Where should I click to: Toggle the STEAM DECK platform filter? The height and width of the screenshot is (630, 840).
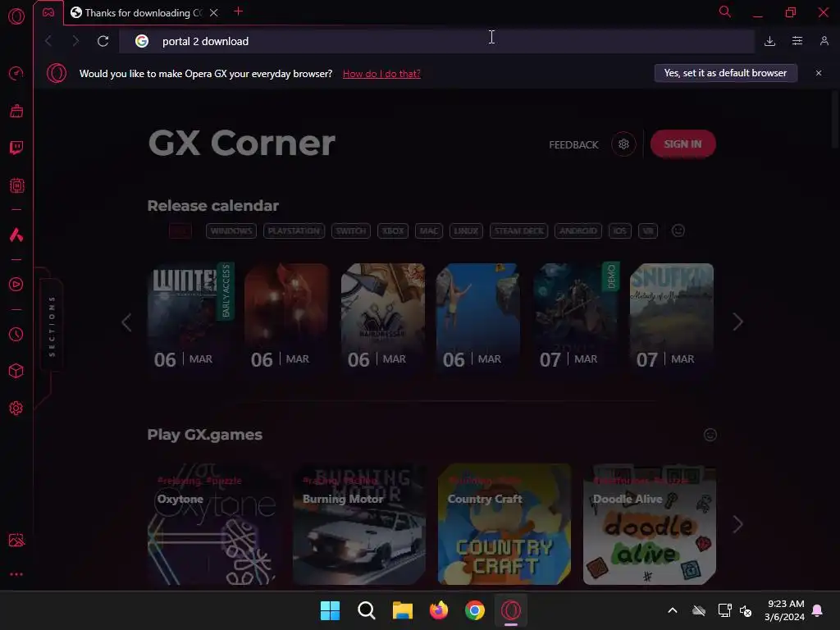click(518, 231)
